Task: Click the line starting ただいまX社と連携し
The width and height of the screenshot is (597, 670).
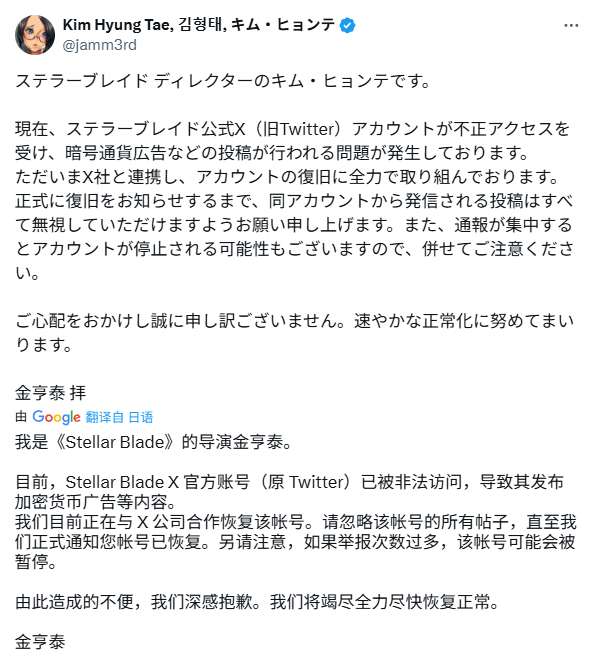Action: pos(288,177)
